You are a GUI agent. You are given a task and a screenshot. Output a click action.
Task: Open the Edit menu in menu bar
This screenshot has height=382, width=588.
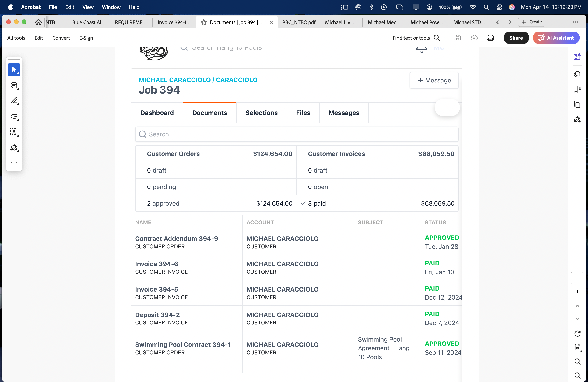(x=70, y=7)
